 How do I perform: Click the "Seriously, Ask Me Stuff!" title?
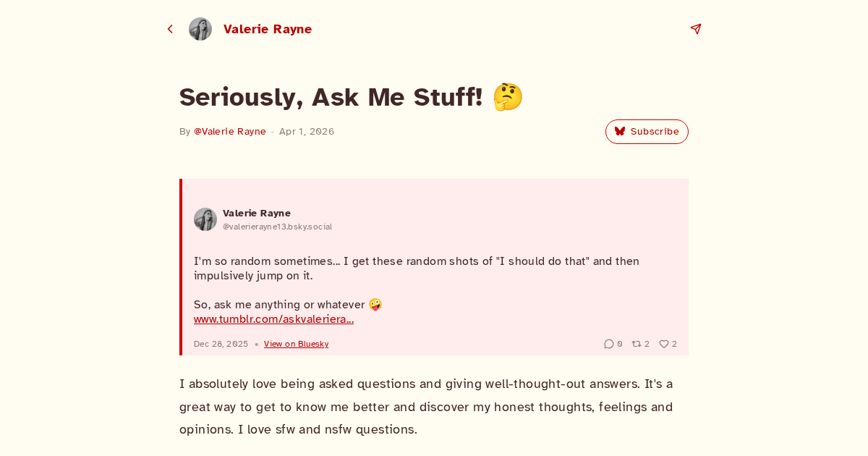[331, 97]
